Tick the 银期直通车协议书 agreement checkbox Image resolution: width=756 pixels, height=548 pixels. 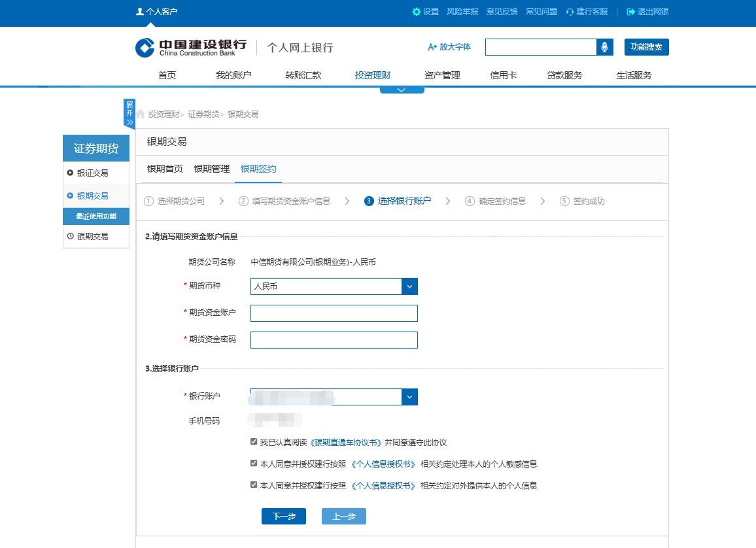254,441
